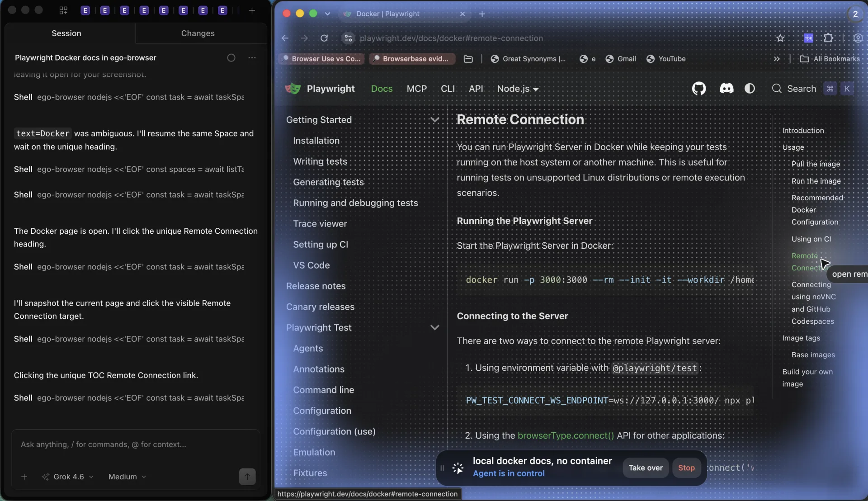Open the Release notes page

click(x=316, y=286)
